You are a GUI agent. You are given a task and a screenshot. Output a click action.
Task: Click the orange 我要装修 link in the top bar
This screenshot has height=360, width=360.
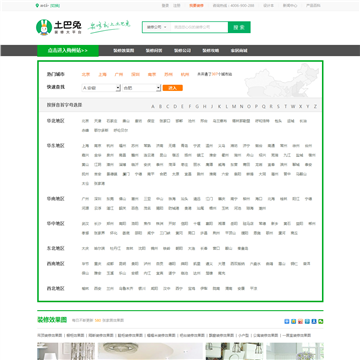pos(196,5)
